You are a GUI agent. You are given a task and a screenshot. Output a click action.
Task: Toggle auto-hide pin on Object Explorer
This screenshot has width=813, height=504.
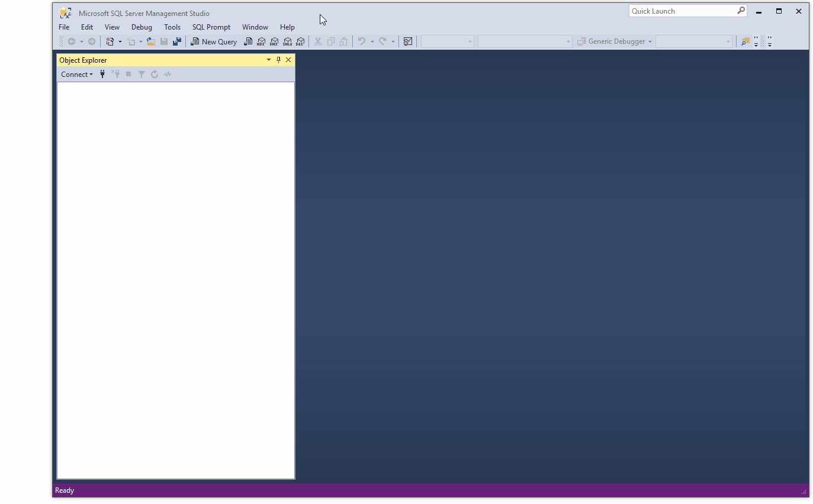pyautogui.click(x=279, y=60)
